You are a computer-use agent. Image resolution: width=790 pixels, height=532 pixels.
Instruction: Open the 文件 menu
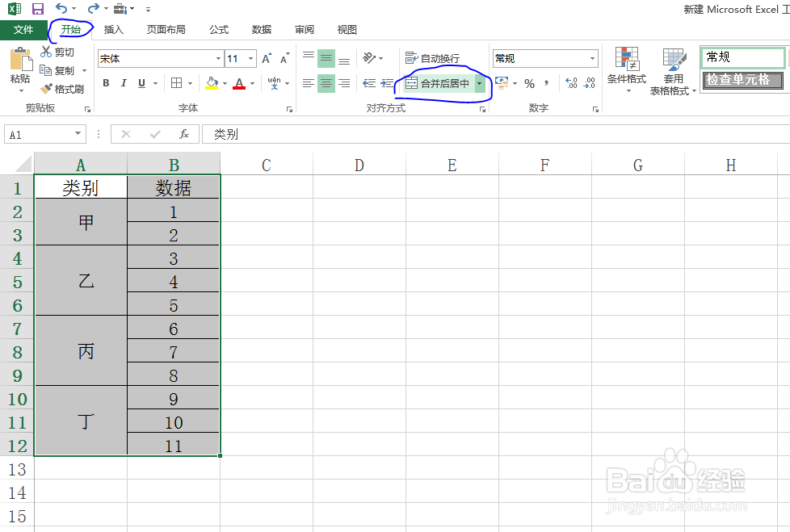[24, 29]
